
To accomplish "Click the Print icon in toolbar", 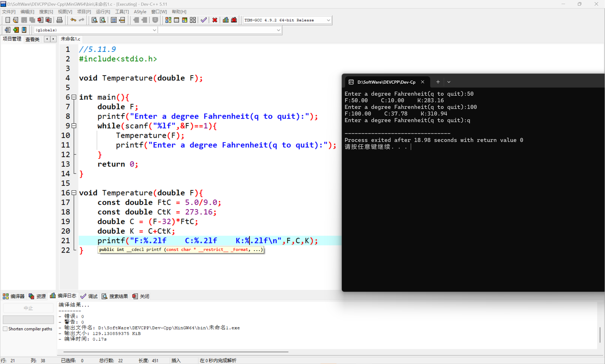I will pyautogui.click(x=59, y=20).
